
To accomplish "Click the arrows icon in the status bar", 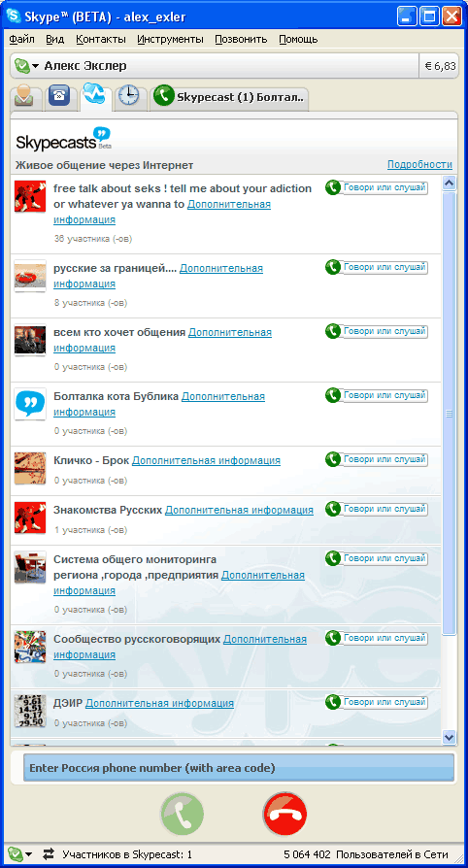I will click(x=50, y=854).
